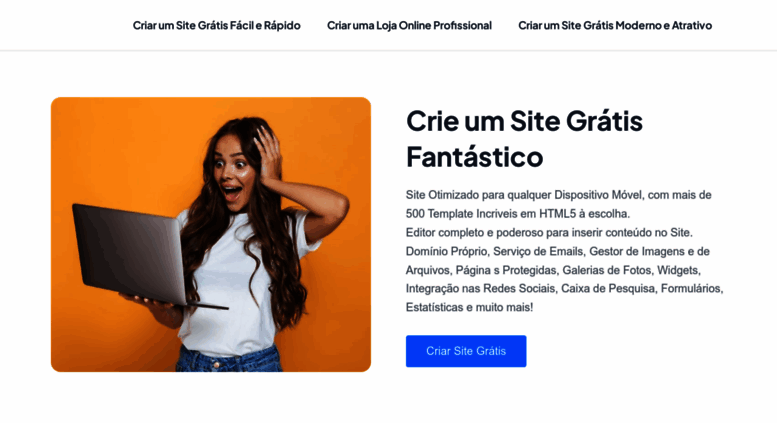
Task: Click the blue 'Criar Site Grátis' button
Action: tap(466, 351)
